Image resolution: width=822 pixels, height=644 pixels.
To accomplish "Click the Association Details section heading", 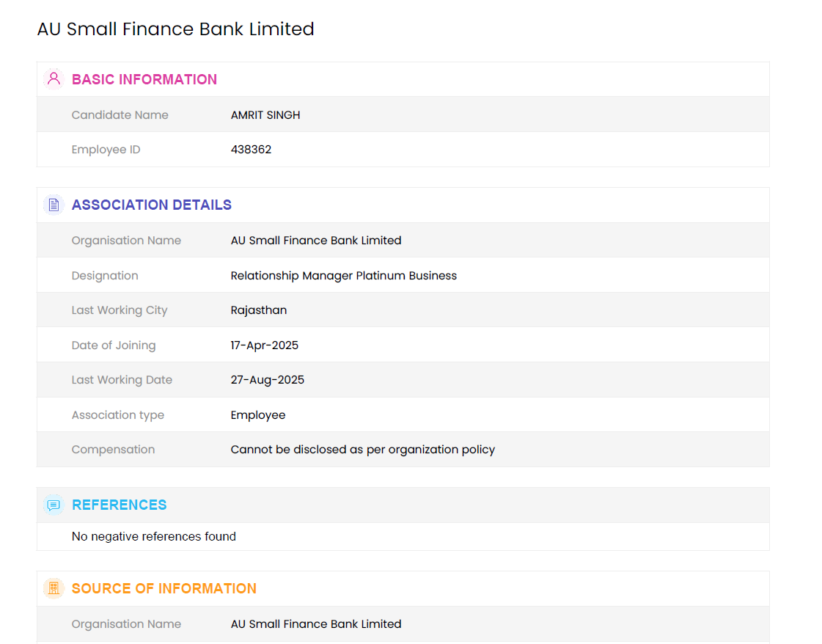I will tap(152, 205).
